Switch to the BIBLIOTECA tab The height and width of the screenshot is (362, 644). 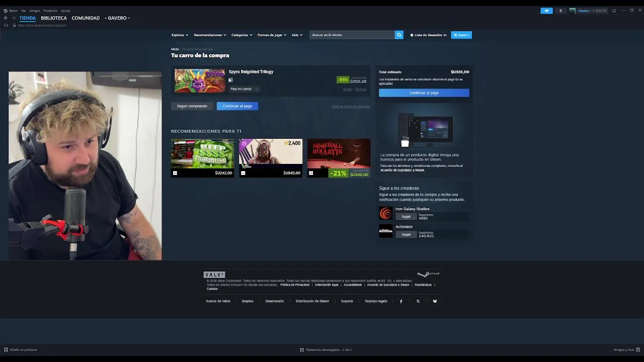tap(54, 18)
